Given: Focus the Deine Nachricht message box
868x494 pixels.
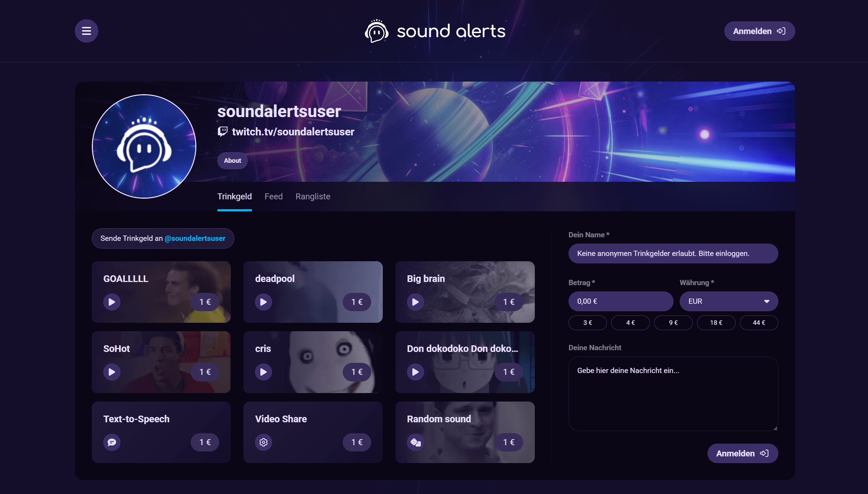Looking at the screenshot, I should [673, 394].
